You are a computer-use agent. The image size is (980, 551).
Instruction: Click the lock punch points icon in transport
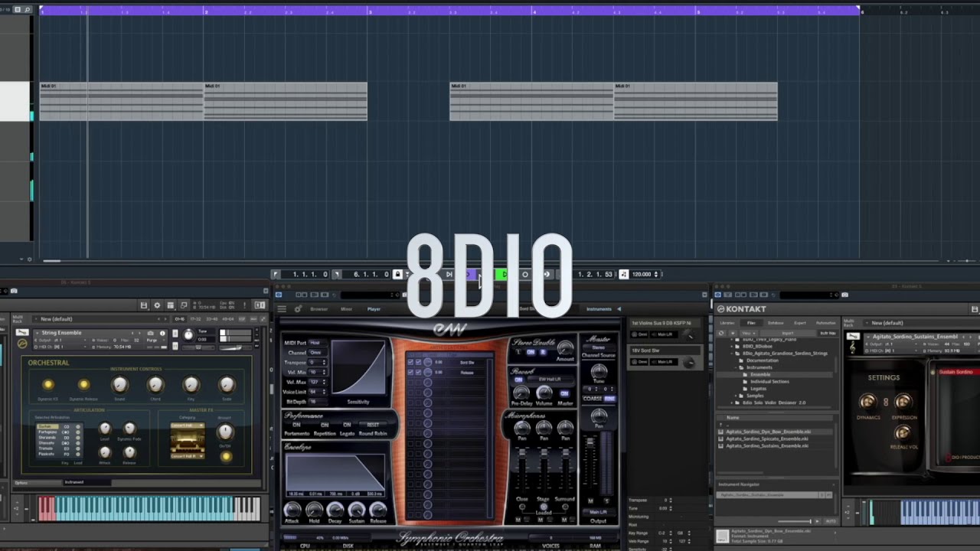pos(397,274)
